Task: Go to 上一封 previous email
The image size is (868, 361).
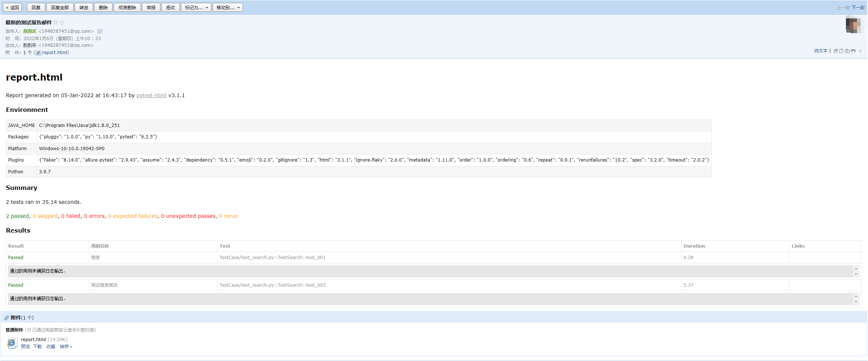Action: click(843, 7)
